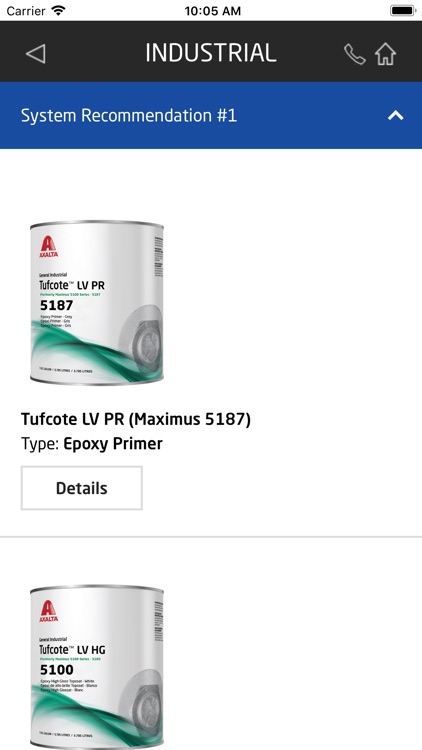The image size is (422, 750).
Task: Tap the Wi-Fi status icon
Action: [59, 11]
